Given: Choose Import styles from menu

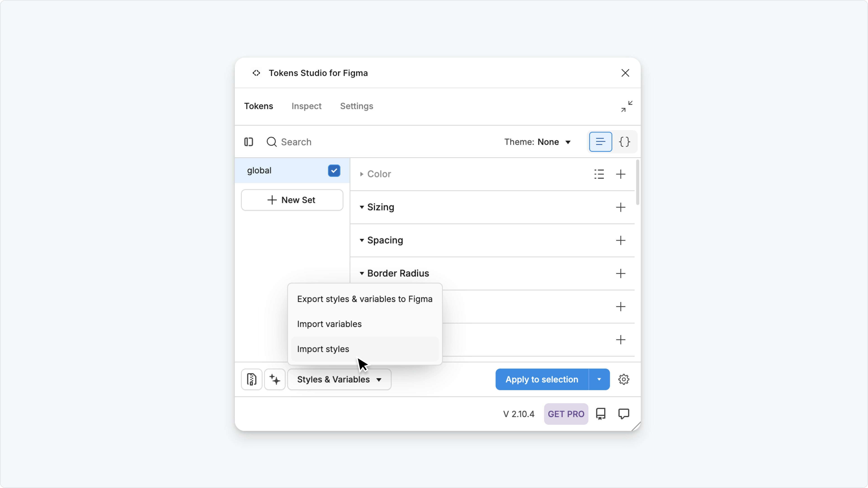Looking at the screenshot, I should pyautogui.click(x=323, y=349).
